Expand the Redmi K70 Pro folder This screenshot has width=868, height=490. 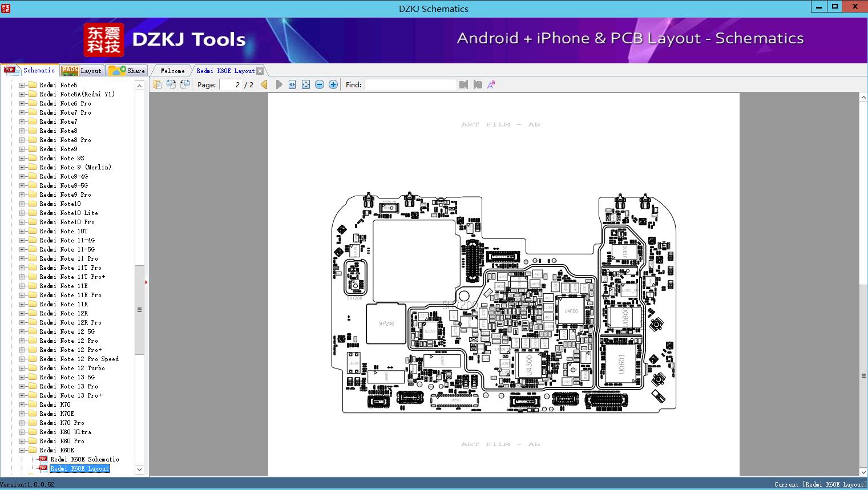pos(22,423)
